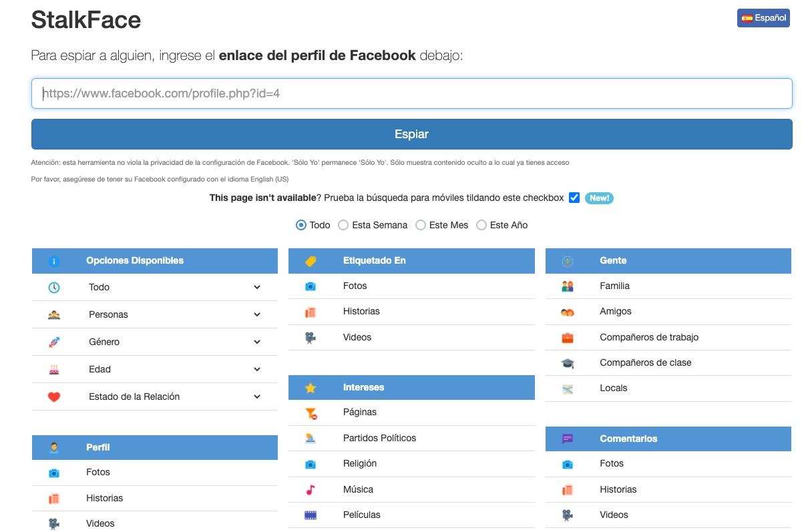806x532 pixels.
Task: Click the birthday cake icon beside Edad
Action: tap(54, 370)
